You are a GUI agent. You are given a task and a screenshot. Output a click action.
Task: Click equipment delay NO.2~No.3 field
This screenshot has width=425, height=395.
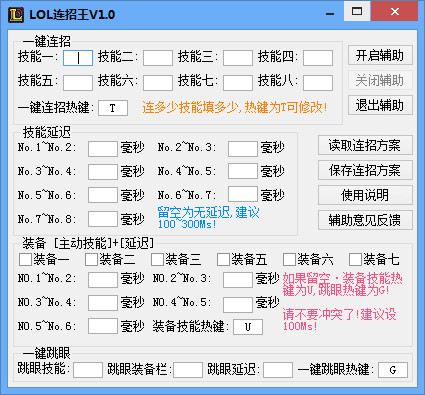[238, 280]
